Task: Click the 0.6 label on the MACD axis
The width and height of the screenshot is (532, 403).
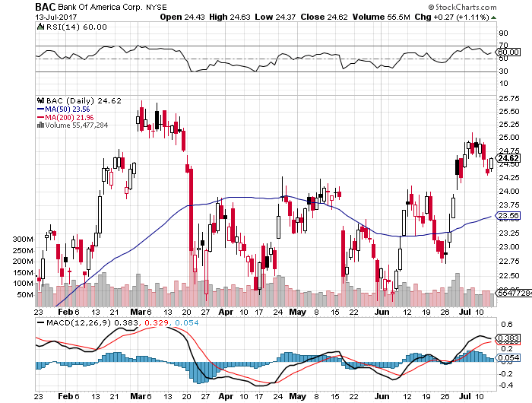Action: (507, 325)
